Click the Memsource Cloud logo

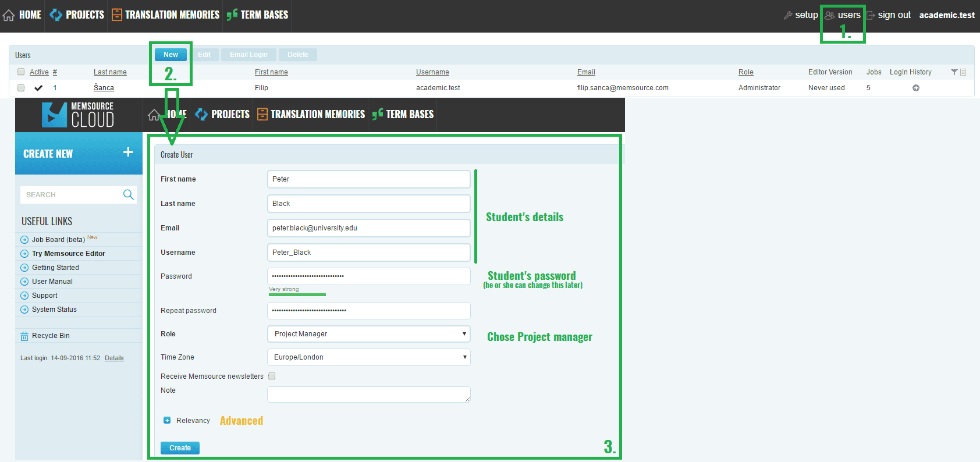point(78,115)
